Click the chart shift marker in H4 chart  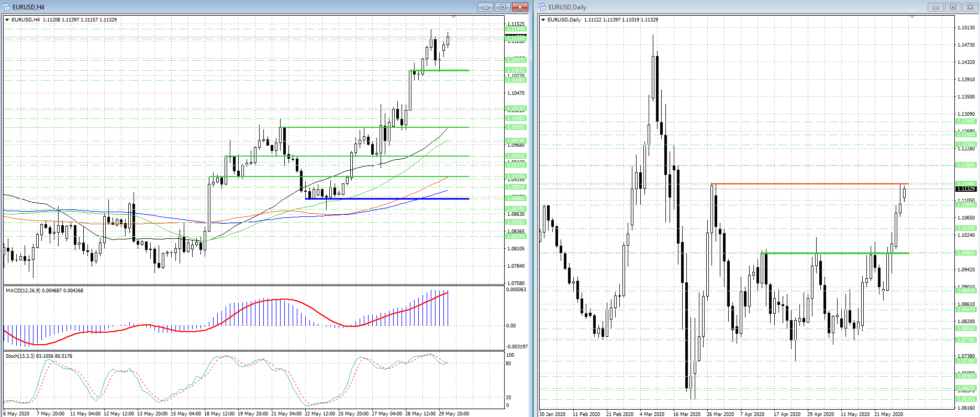coord(453,17)
